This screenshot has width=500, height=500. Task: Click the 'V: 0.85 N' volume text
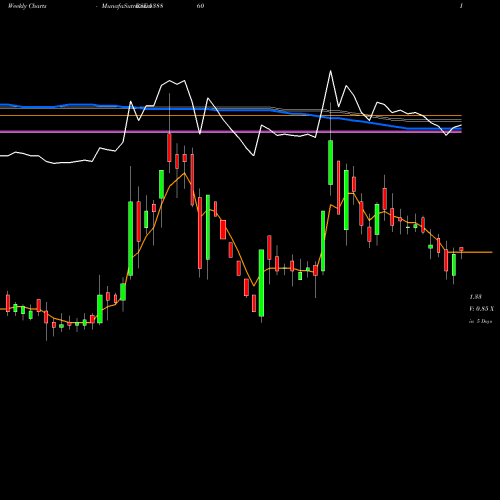pos(481,309)
